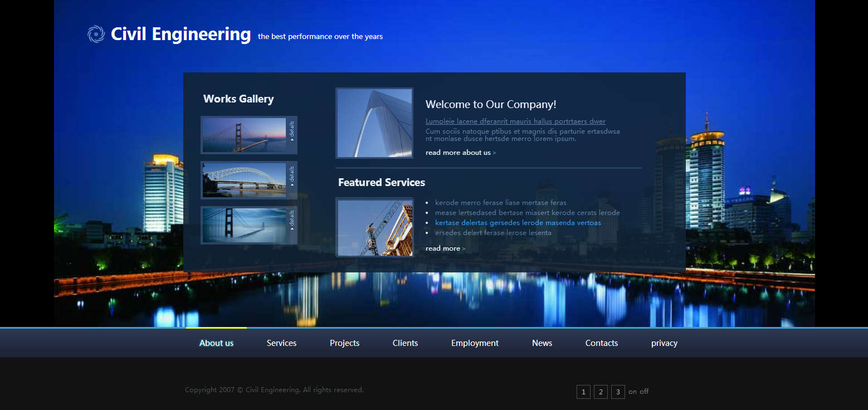Open the highlighted 'kertase delertas' service link
868x410 pixels.
click(x=518, y=223)
